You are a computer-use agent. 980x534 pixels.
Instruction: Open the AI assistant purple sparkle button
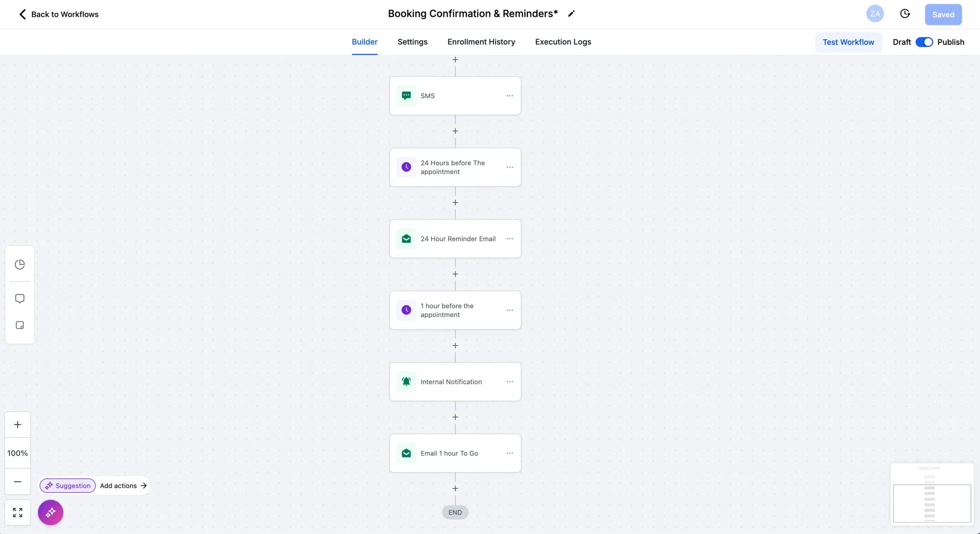(x=51, y=512)
